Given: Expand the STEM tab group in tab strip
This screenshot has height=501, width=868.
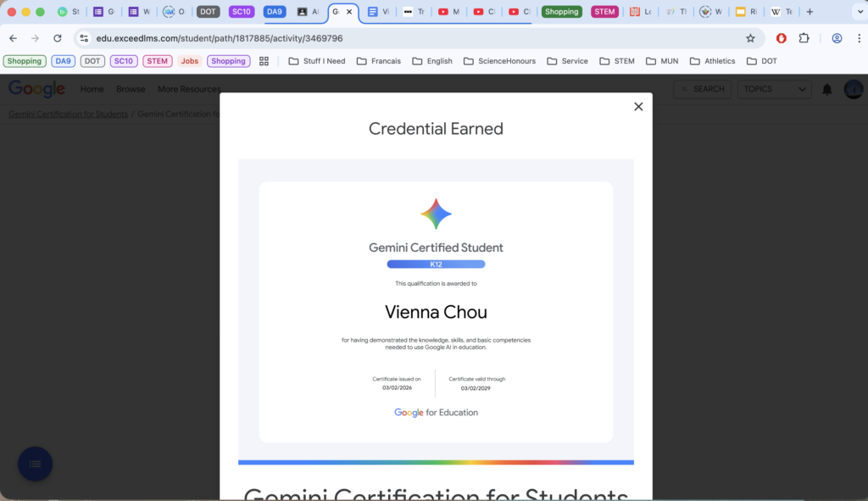Looking at the screenshot, I should (x=604, y=12).
